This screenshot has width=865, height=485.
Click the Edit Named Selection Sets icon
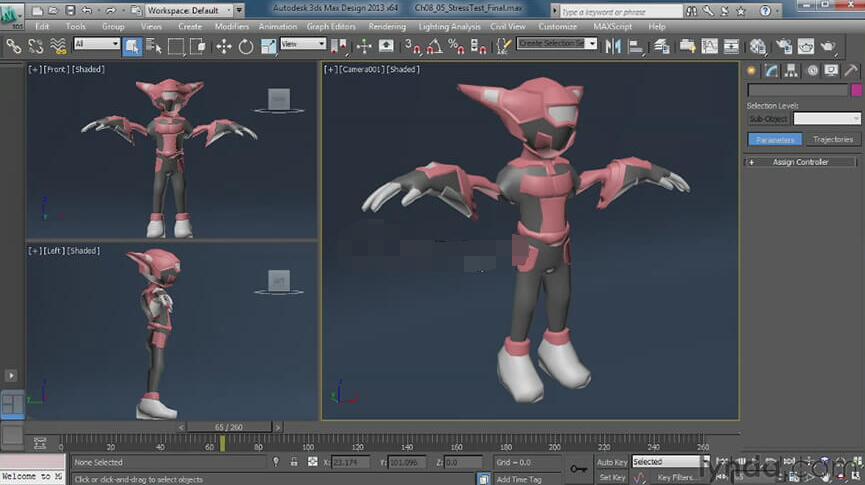point(503,46)
